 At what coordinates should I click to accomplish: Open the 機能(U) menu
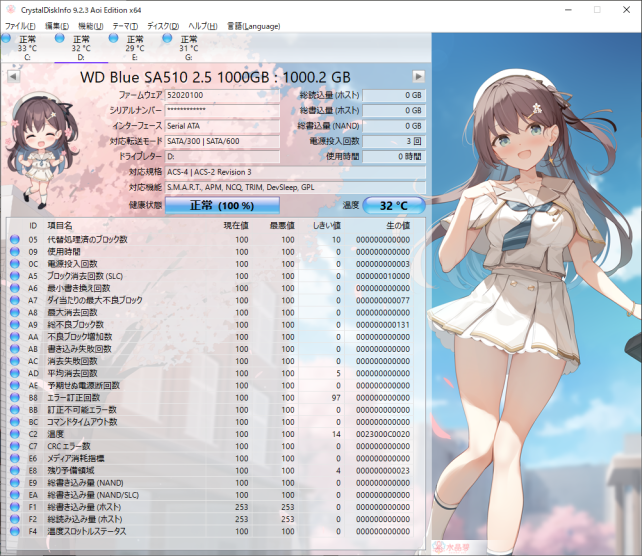coord(90,26)
